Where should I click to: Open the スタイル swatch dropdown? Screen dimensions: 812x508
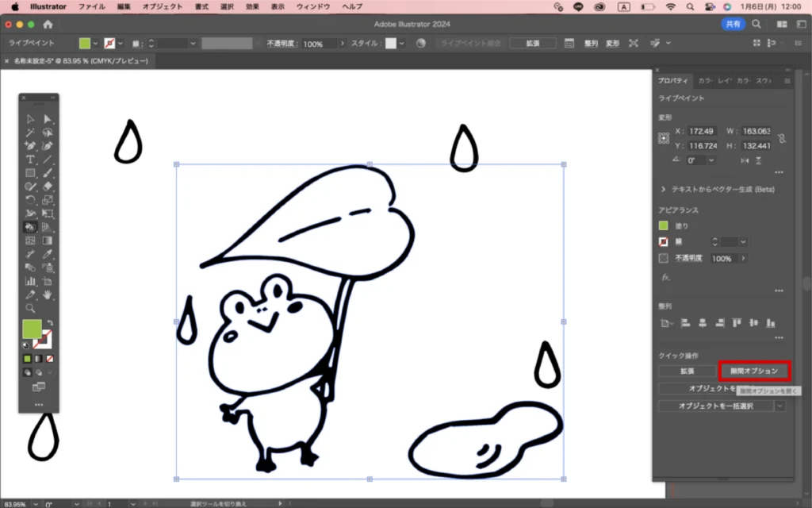[402, 43]
